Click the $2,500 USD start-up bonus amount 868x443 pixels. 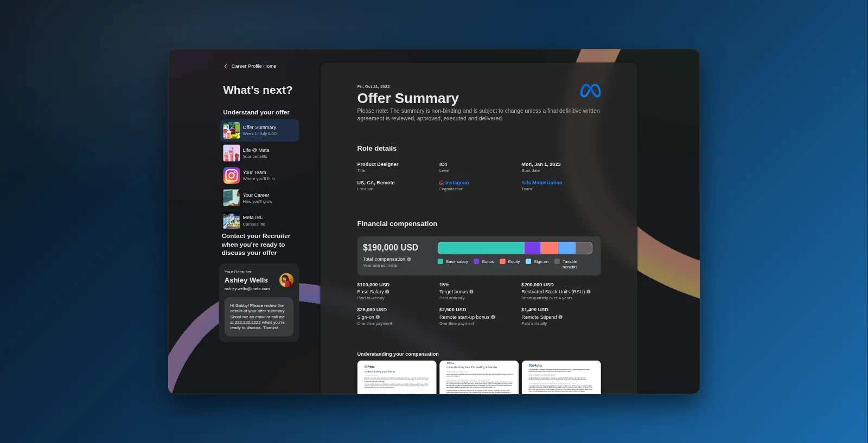tap(452, 310)
